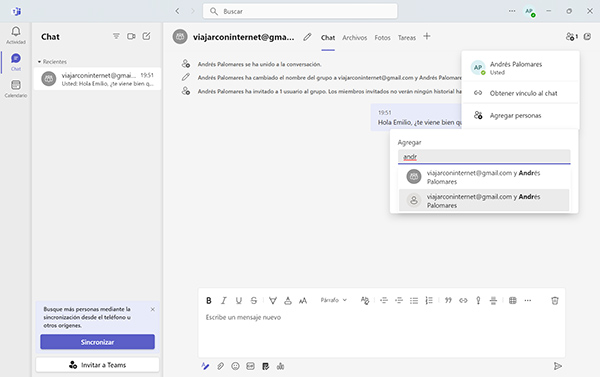
Task: Create a new chat with compose icon
Action: (147, 36)
